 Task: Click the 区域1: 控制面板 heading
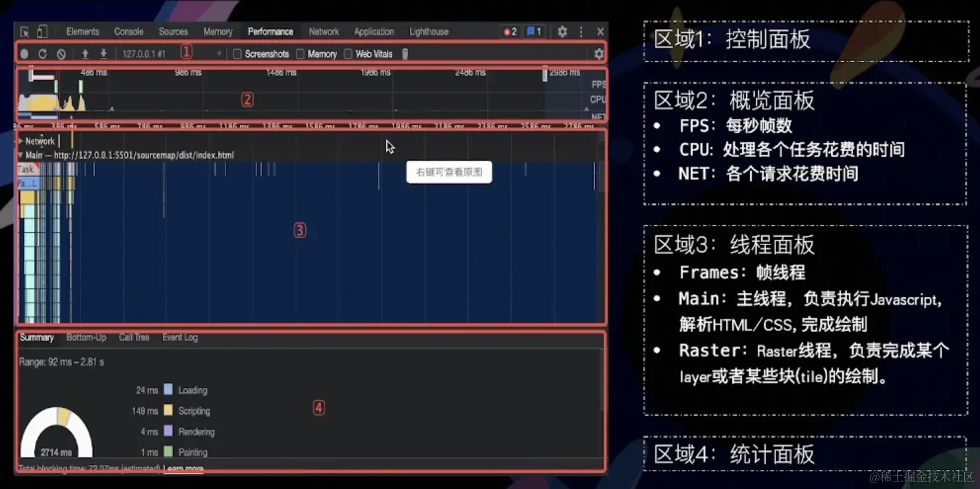coord(732,40)
